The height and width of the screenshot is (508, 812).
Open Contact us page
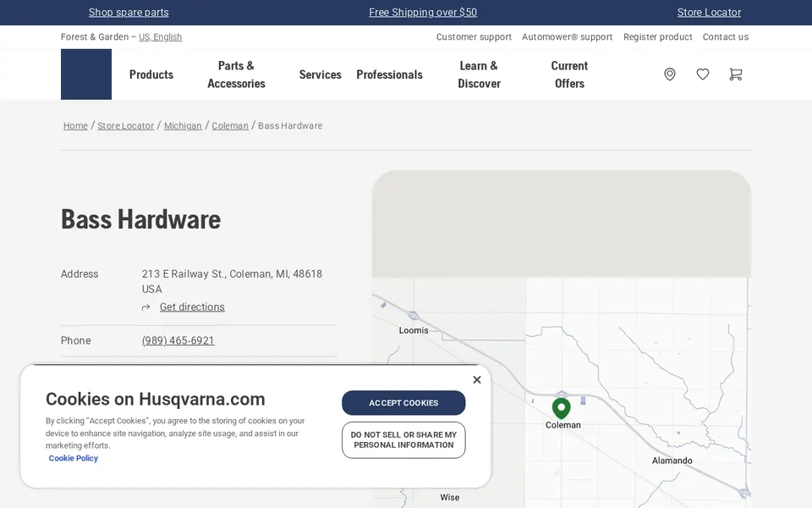click(x=726, y=36)
